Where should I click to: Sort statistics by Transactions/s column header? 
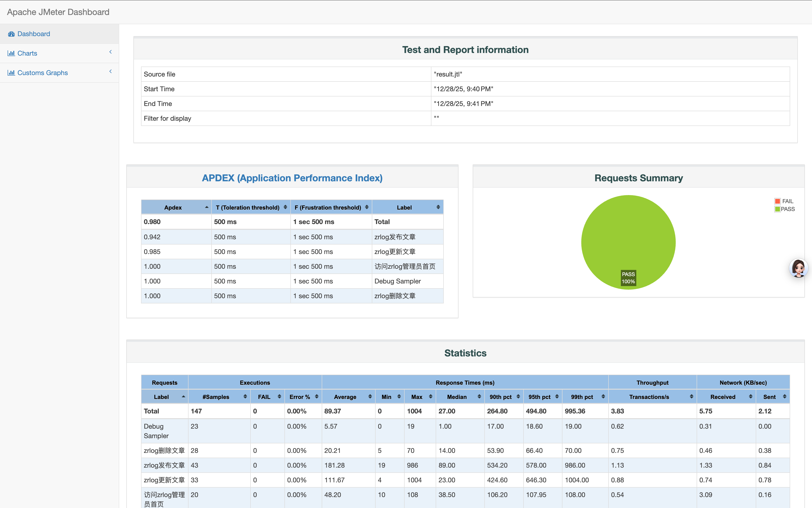click(649, 397)
